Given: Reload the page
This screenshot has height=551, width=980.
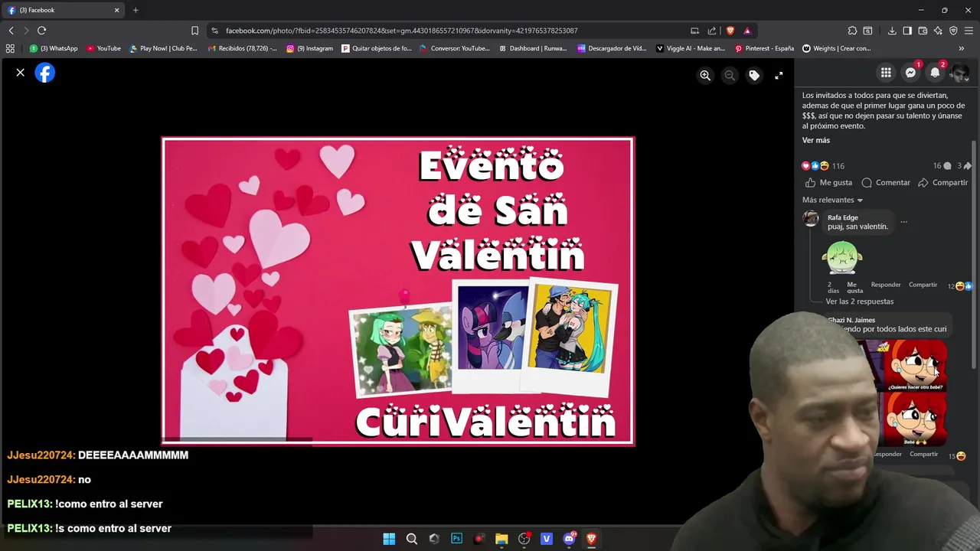Looking at the screenshot, I should 41,31.
